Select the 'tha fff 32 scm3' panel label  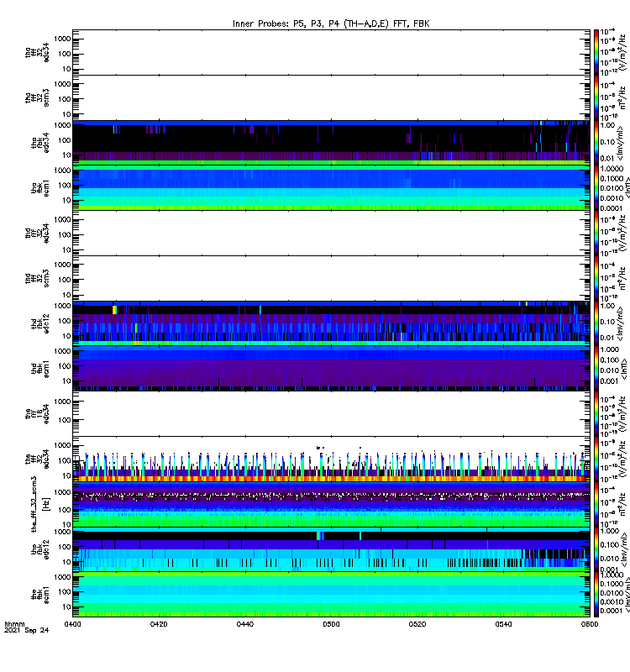[x=37, y=97]
